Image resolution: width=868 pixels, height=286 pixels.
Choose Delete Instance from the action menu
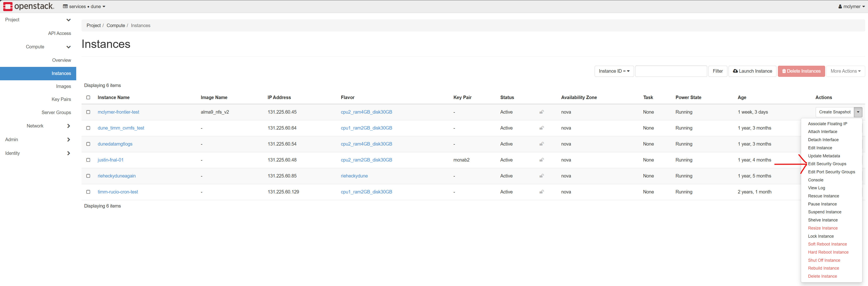[x=822, y=276]
